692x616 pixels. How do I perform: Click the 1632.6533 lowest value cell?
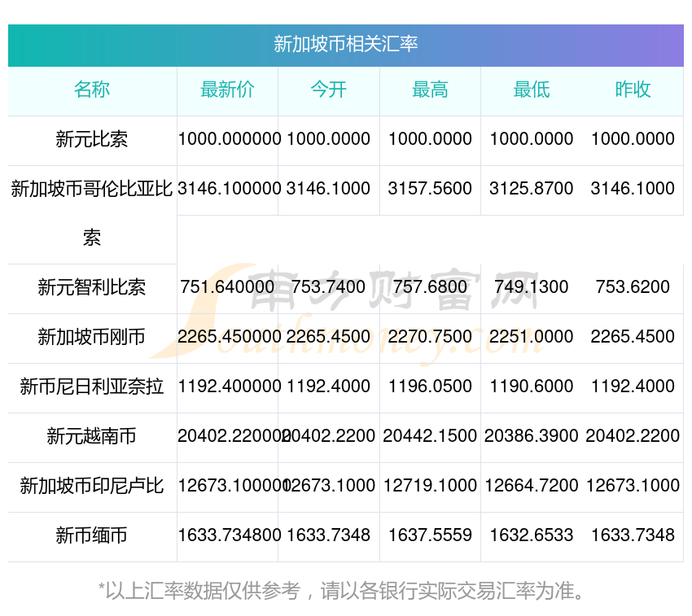point(532,535)
